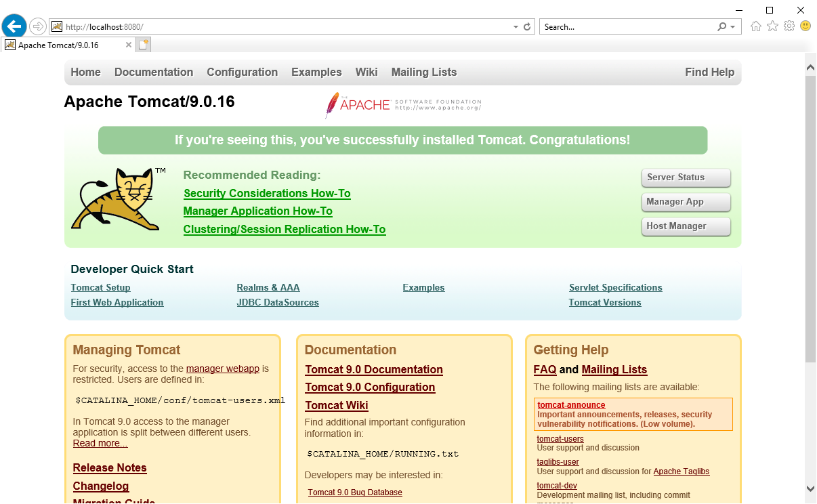Screen dimensions: 817x504
Task: Click the vertical scrollbar up arrow
Action: (810, 66)
